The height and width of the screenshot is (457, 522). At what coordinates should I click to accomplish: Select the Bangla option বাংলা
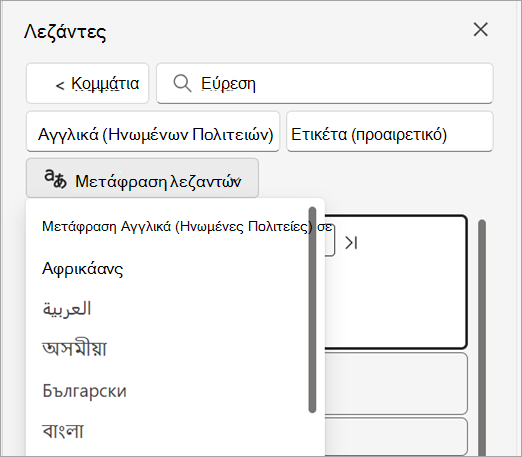(63, 431)
